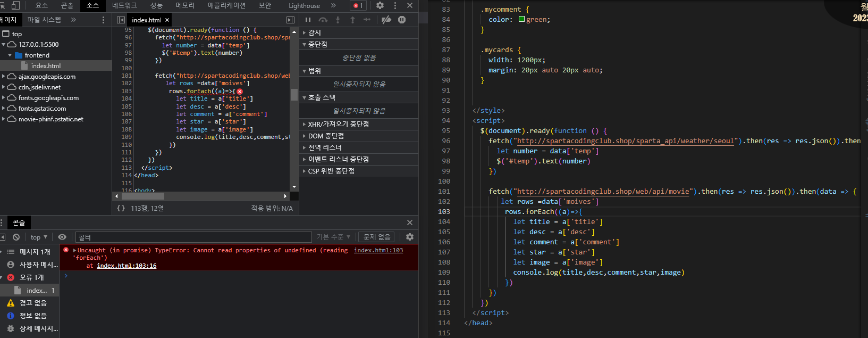The height and width of the screenshot is (338, 868).
Task: Open console settings gear icon
Action: [x=410, y=237]
